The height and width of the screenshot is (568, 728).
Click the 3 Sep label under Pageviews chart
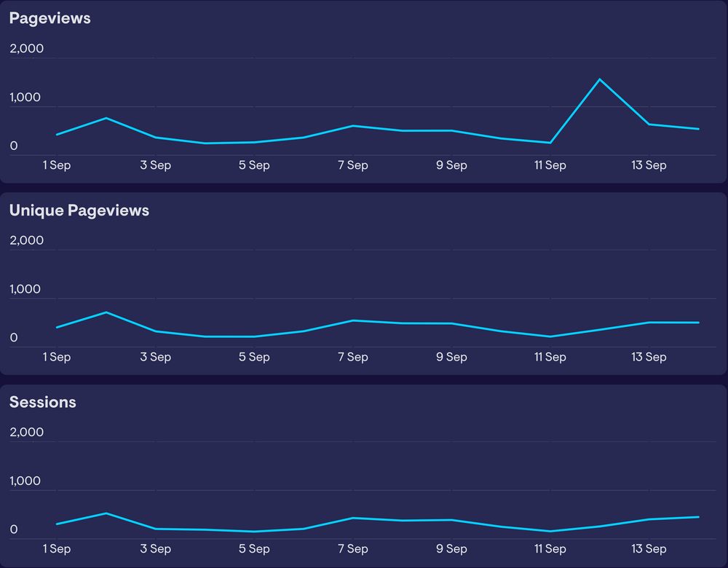coord(155,165)
